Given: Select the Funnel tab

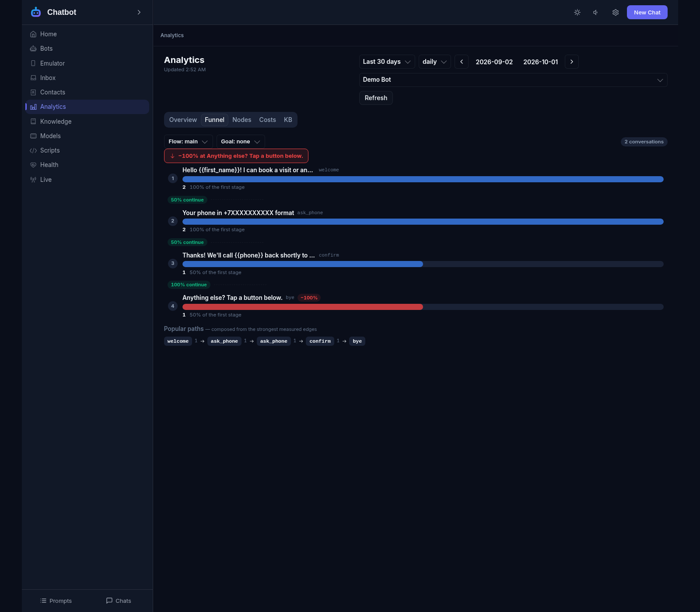Looking at the screenshot, I should click(214, 120).
